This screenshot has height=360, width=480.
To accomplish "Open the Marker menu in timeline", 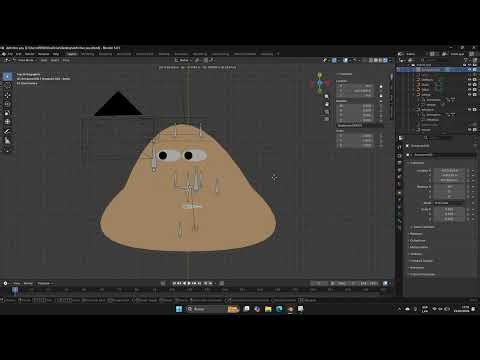I will coord(28,283).
